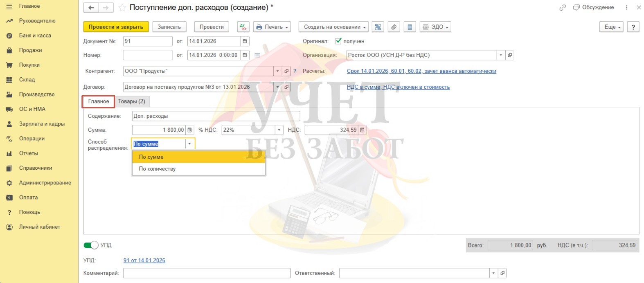Open the small note icon after date-time field
Image resolution: width=644 pixels, height=283 pixels.
[x=257, y=55]
